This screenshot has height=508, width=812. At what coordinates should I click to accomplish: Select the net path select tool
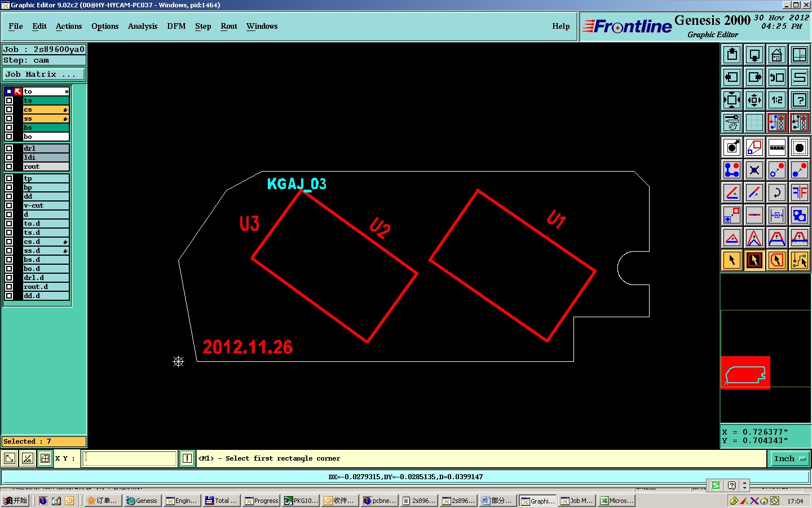[x=800, y=260]
